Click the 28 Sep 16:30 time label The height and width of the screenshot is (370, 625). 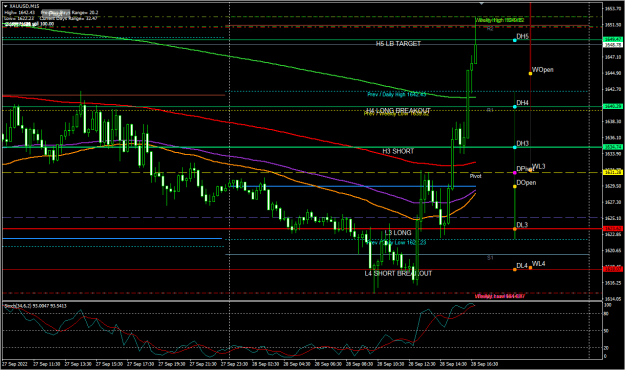click(x=484, y=364)
